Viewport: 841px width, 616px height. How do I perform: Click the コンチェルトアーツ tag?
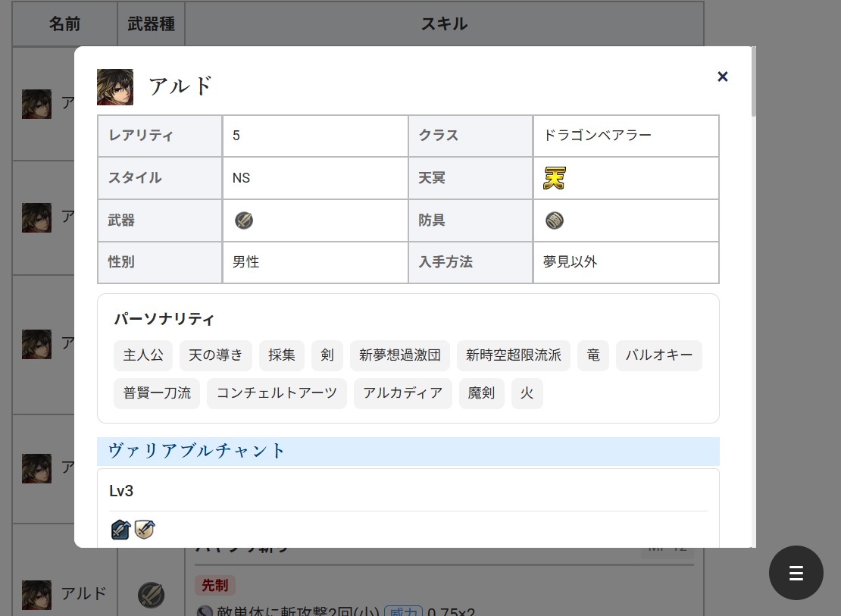click(277, 393)
